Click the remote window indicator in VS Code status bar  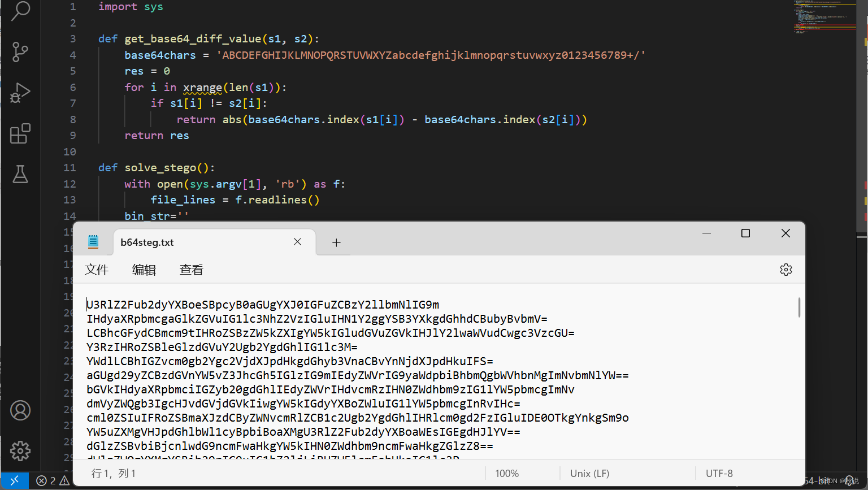[x=15, y=480]
